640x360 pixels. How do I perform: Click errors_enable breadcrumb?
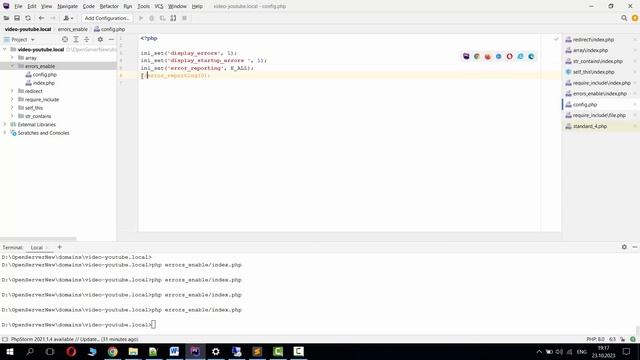[x=73, y=29]
